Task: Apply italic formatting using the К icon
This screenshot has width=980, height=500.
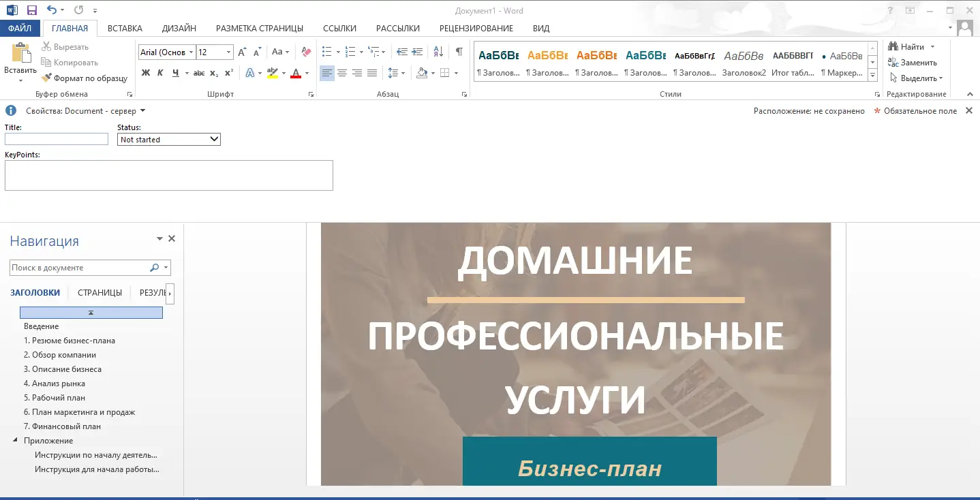Action: pyautogui.click(x=159, y=72)
